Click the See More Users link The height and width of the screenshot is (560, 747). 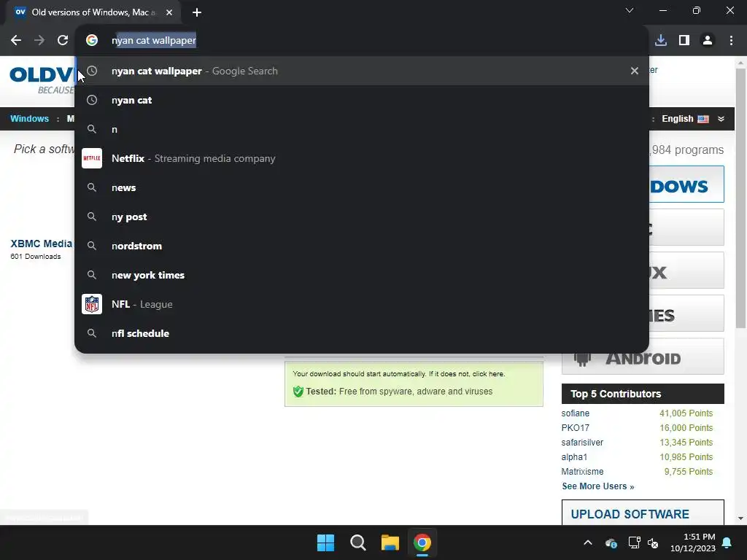pyautogui.click(x=598, y=486)
